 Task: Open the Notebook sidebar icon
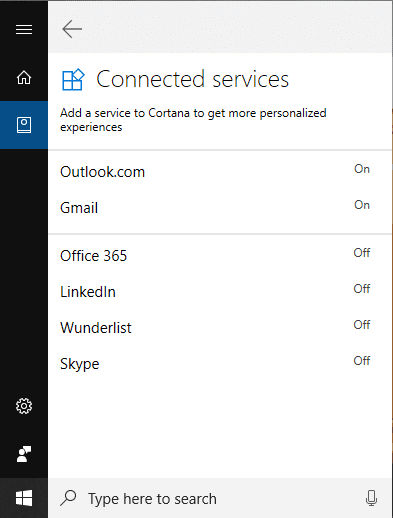pos(24,125)
